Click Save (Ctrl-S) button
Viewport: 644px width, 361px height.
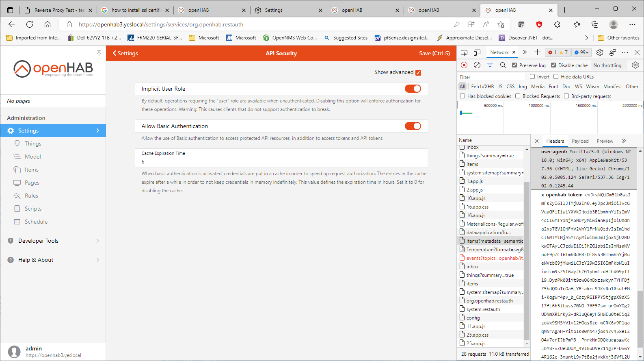[x=434, y=53]
